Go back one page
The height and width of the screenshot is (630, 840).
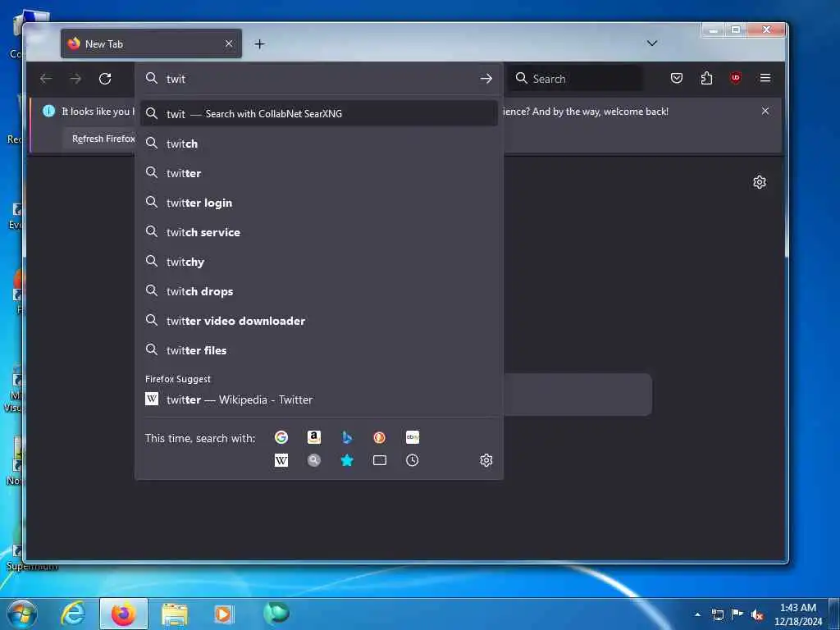[x=46, y=79]
